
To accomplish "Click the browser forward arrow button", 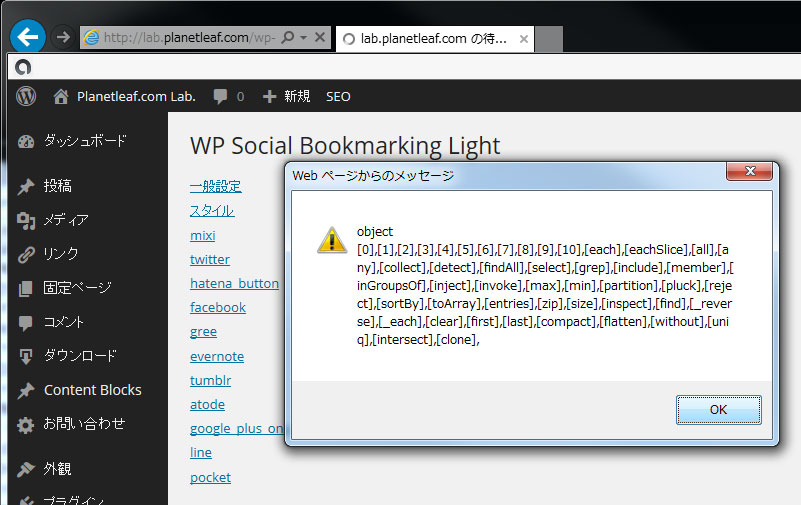I will pos(63,37).
